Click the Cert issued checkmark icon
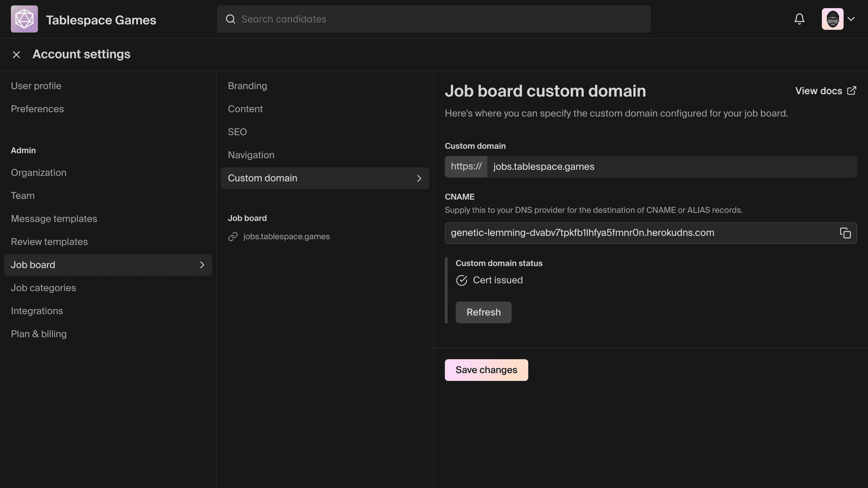 [x=462, y=280]
